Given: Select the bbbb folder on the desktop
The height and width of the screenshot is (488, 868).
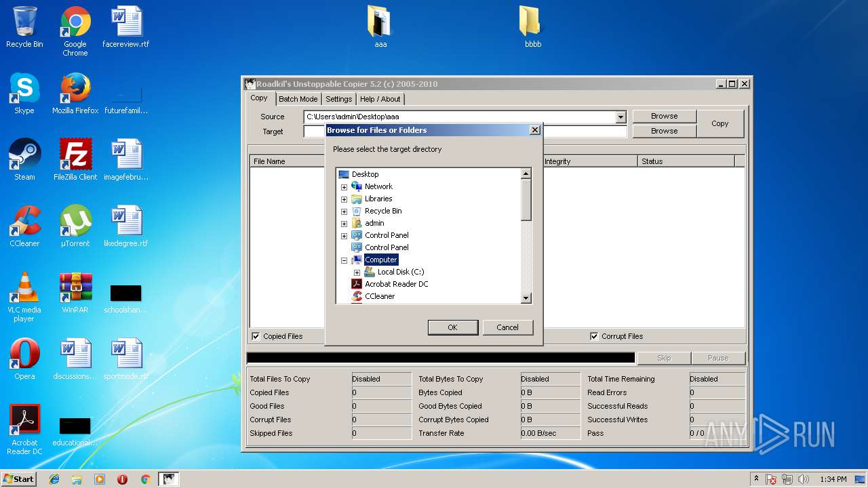Looking at the screenshot, I should click(533, 27).
